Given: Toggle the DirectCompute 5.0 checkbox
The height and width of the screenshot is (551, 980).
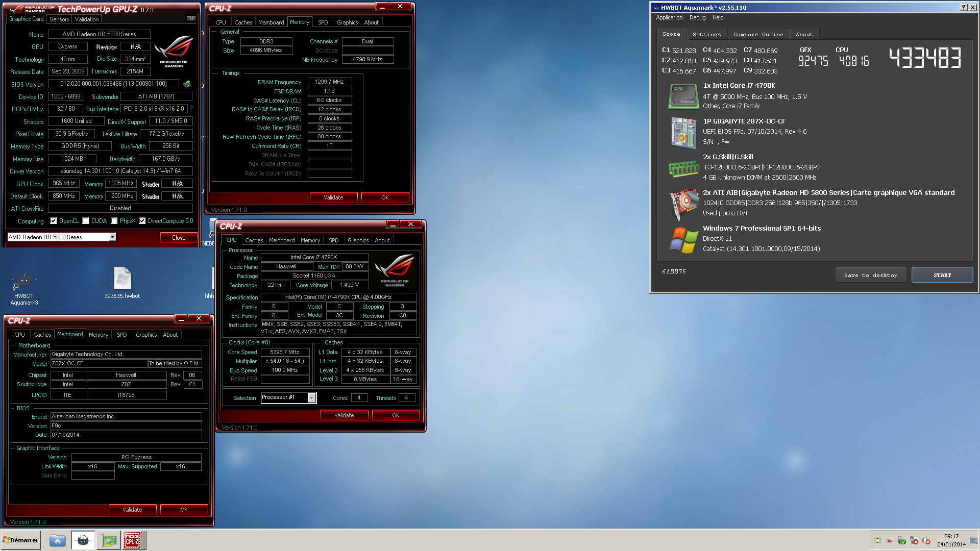Looking at the screenshot, I should point(142,221).
